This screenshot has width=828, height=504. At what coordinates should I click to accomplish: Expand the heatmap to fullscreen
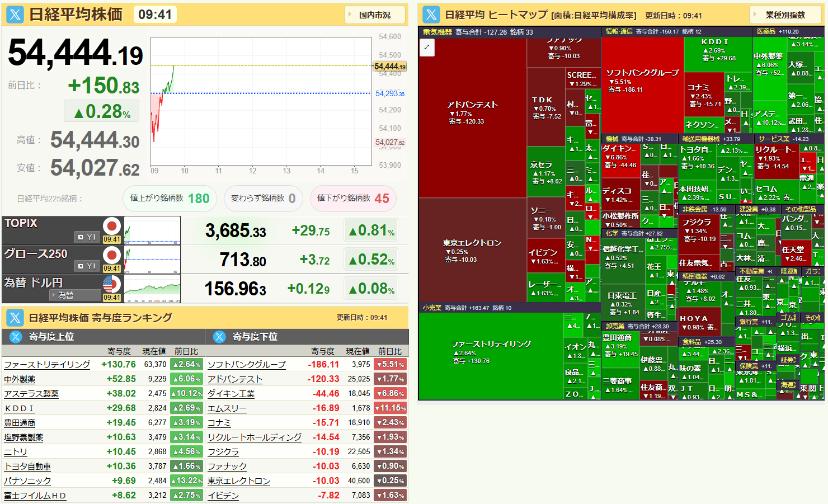(427, 47)
